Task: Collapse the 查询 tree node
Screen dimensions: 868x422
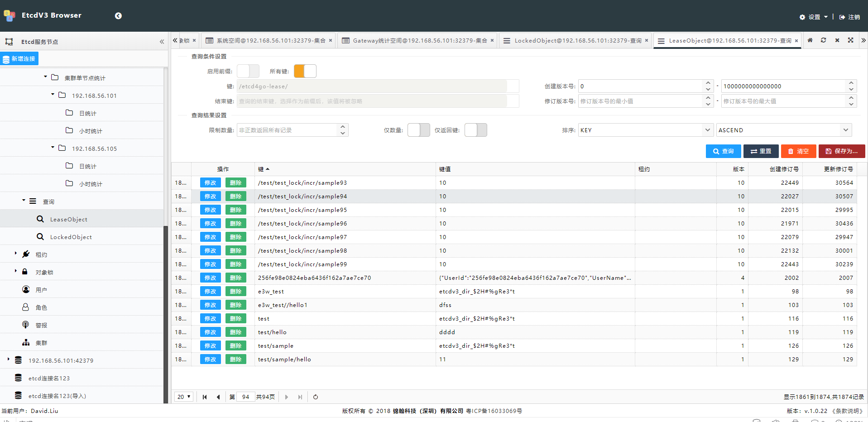Action: pos(24,201)
